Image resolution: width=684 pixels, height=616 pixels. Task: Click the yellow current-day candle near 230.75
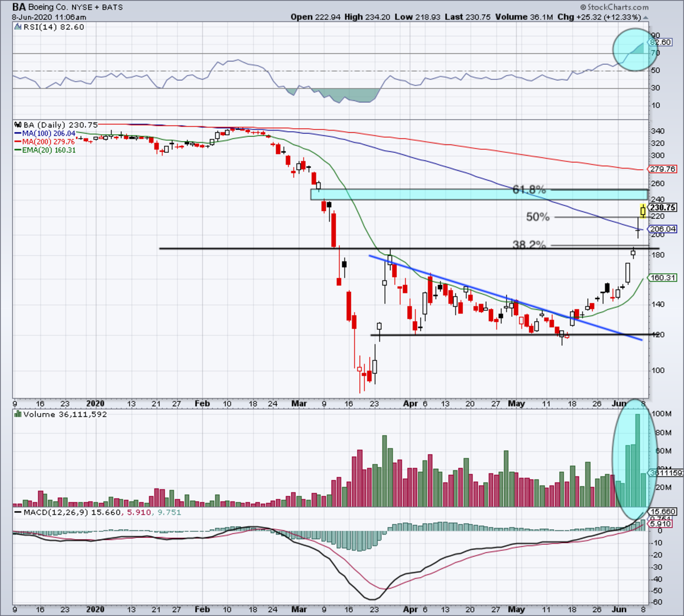coord(643,210)
